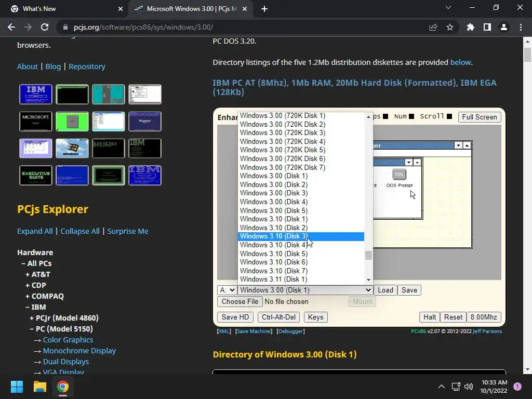Follow the 'below' directory listings link
Screen dimensions: 532x399
[460, 62]
